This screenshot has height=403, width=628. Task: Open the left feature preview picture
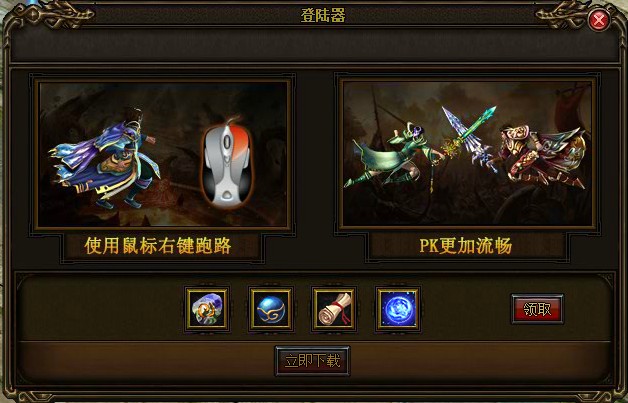coord(163,154)
